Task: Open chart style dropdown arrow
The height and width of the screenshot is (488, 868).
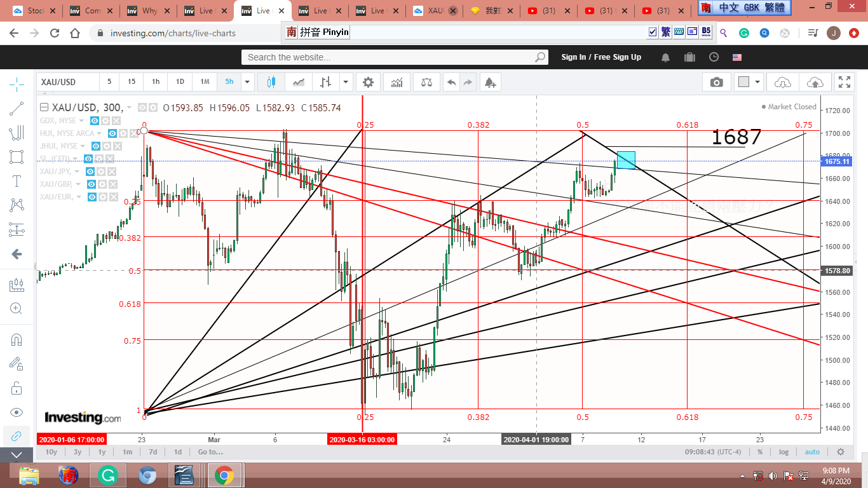Action: click(346, 82)
